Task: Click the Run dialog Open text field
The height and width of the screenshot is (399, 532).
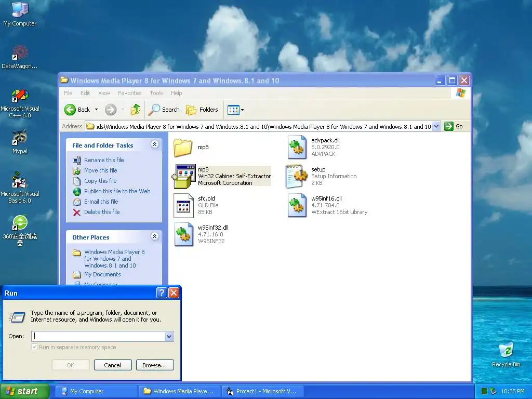Action: [x=98, y=336]
